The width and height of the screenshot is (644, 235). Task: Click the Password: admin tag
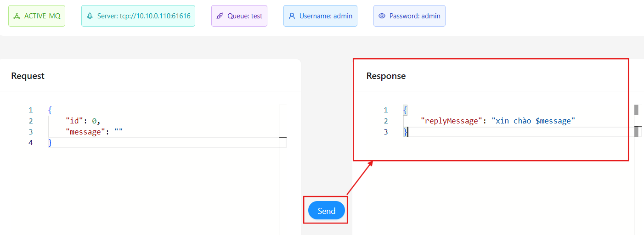coord(409,16)
